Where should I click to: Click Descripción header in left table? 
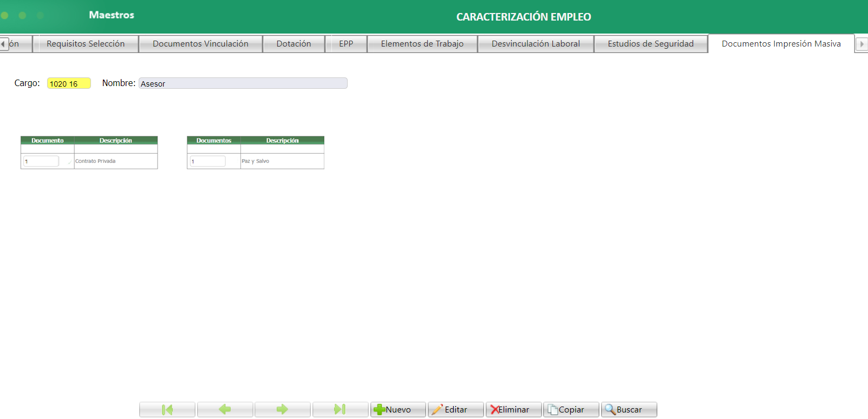point(116,140)
